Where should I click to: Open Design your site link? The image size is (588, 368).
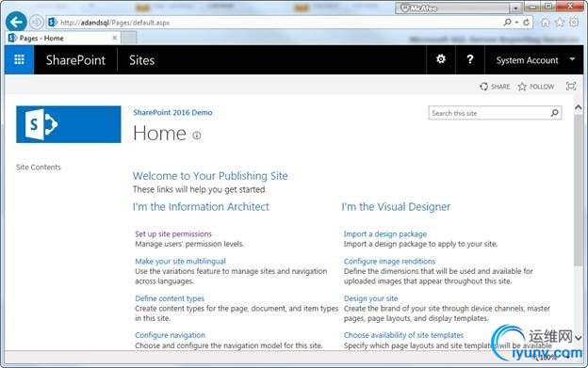(370, 298)
